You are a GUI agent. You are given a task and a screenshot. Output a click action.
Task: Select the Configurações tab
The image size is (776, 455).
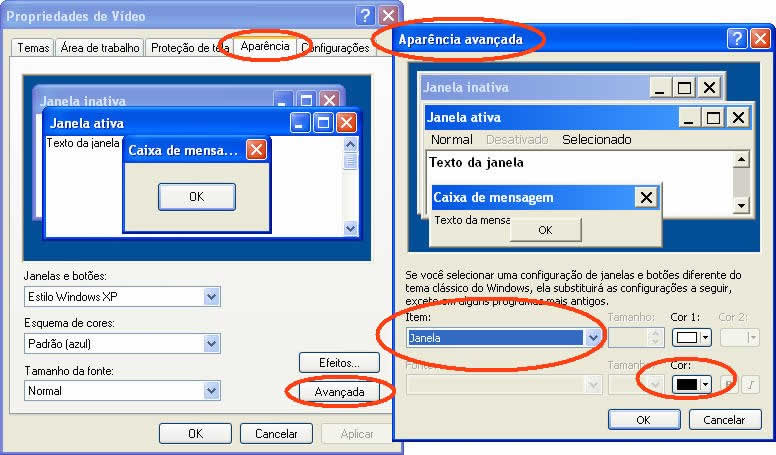point(335,48)
